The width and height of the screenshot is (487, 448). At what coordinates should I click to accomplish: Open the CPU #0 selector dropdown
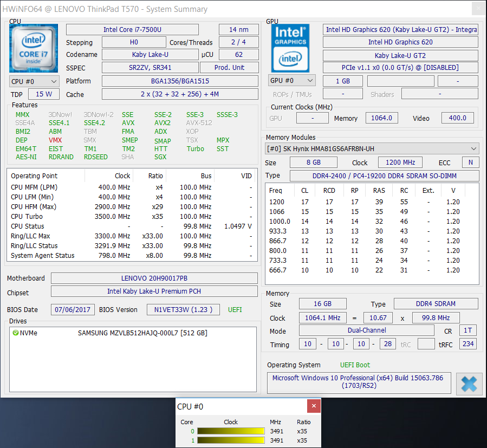coord(34,81)
